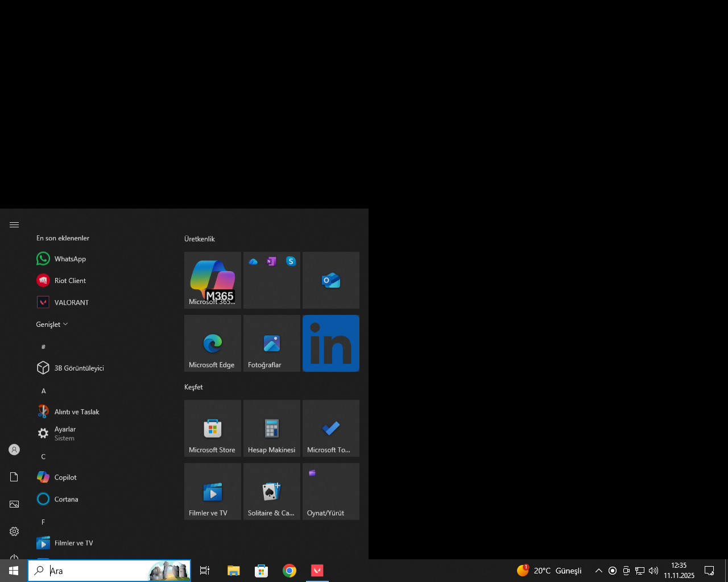728x582 pixels.
Task: Click the Windows Start button
Action: (x=14, y=571)
